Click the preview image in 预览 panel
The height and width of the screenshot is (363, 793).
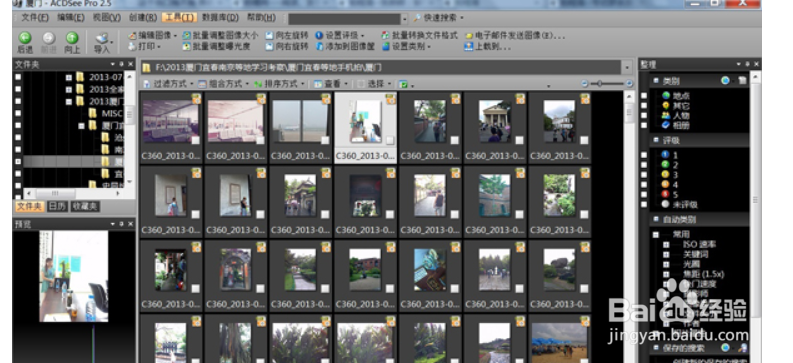click(74, 277)
